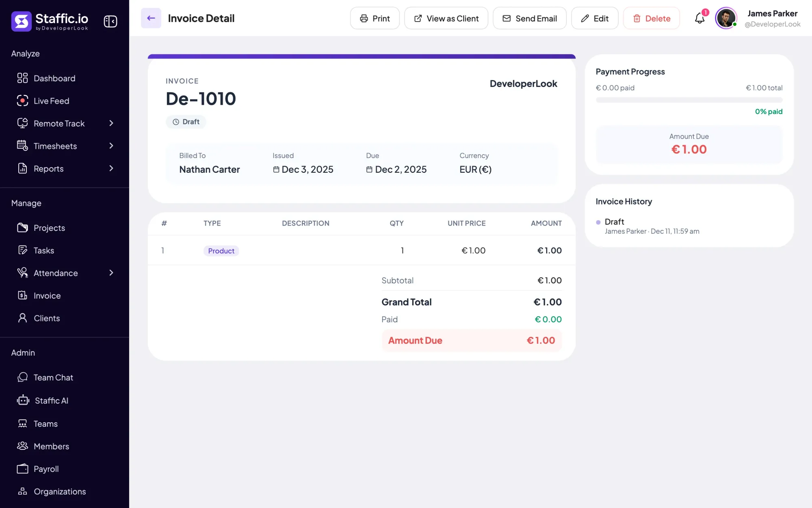The image size is (812, 508).
Task: Expand the Attendance submenu chevron
Action: [x=111, y=273]
